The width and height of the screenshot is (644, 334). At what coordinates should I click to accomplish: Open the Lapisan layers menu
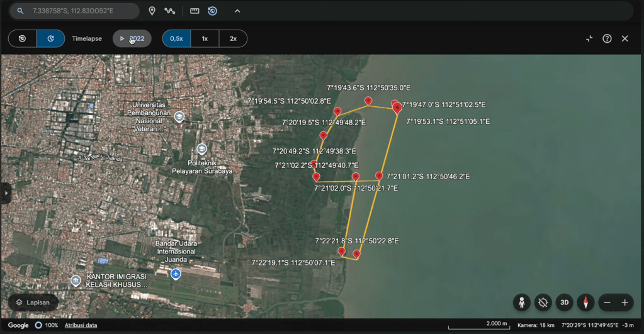coord(33,303)
